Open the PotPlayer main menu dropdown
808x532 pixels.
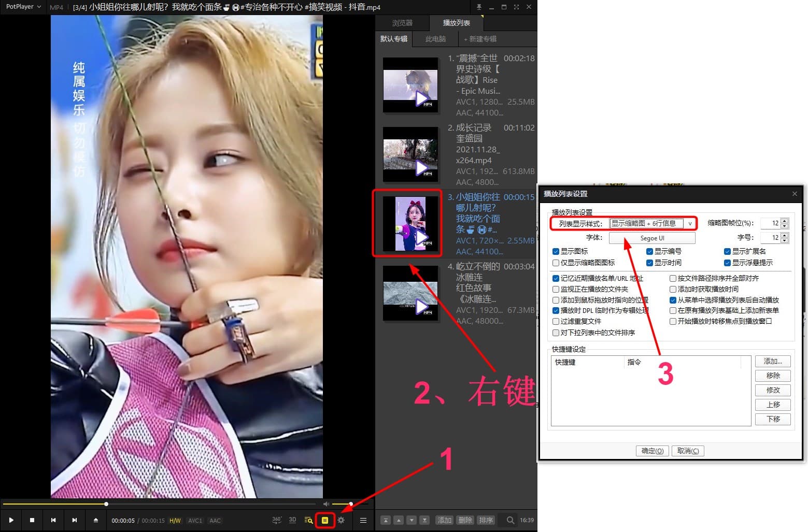coord(23,7)
